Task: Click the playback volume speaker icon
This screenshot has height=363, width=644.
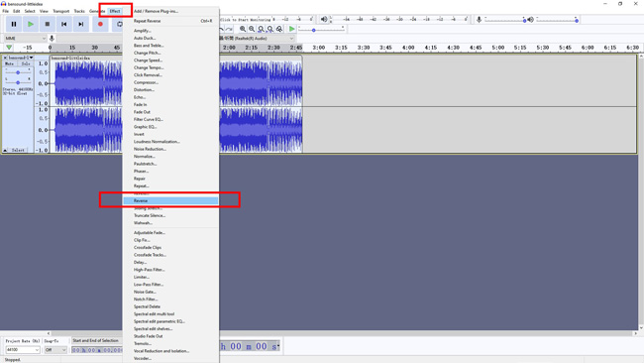Action: 531,19
